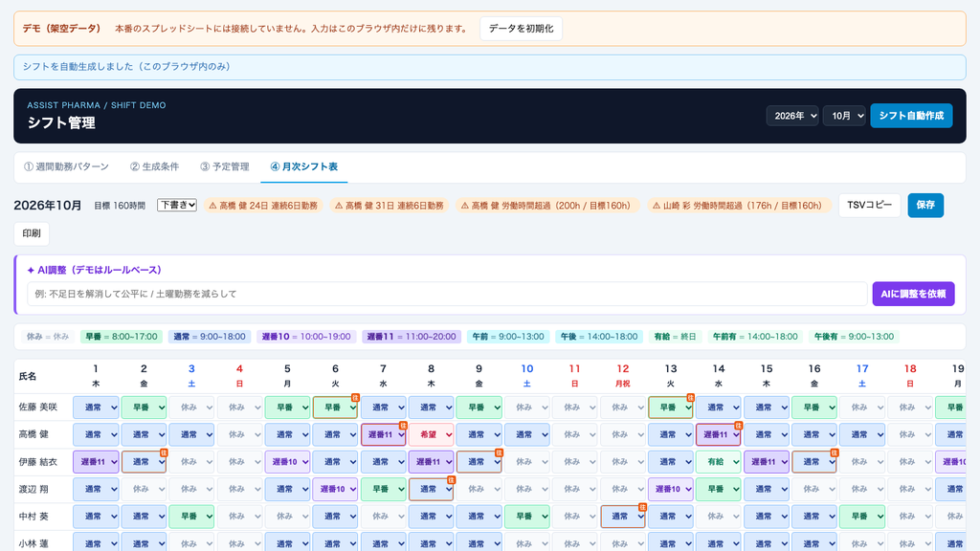980x551 pixels.
Task: Click the orange badge on 高橋 健's day 7 cell
Action: (403, 426)
